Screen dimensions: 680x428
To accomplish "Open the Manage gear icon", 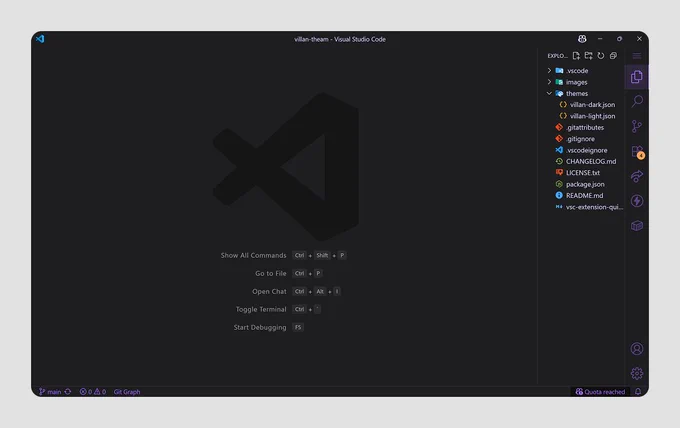I will pos(637,373).
